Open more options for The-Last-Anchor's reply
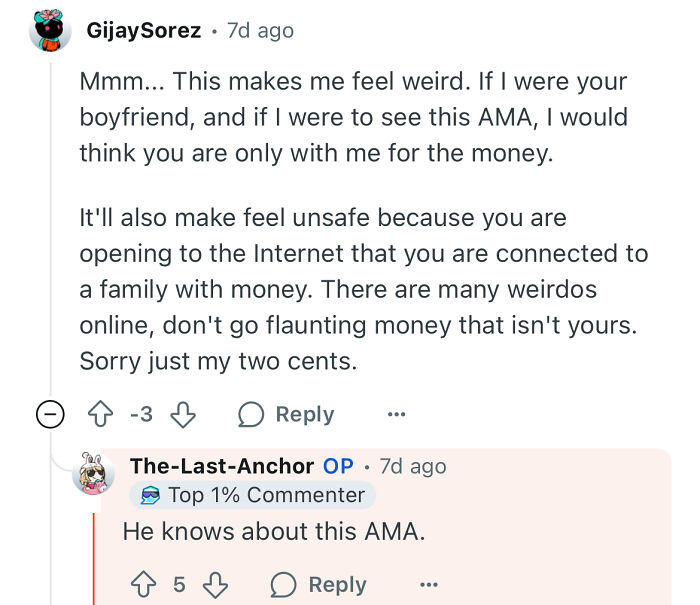The width and height of the screenshot is (700, 605). [428, 584]
